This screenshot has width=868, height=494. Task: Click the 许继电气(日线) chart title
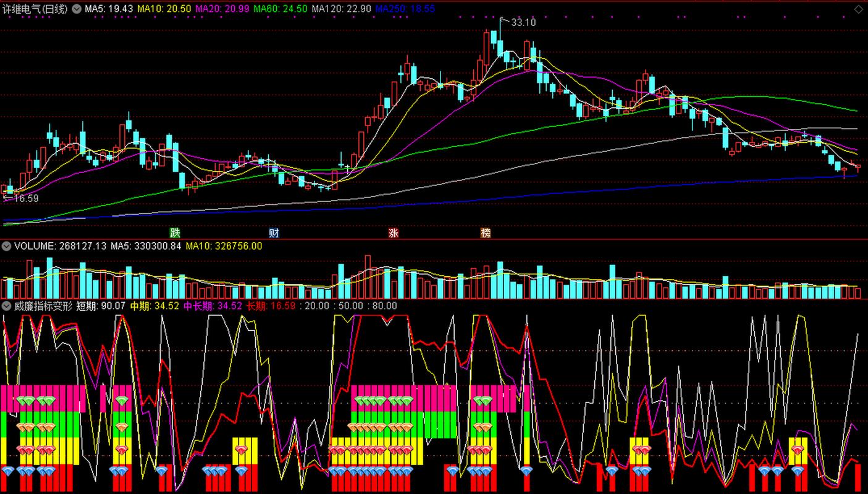(35, 9)
